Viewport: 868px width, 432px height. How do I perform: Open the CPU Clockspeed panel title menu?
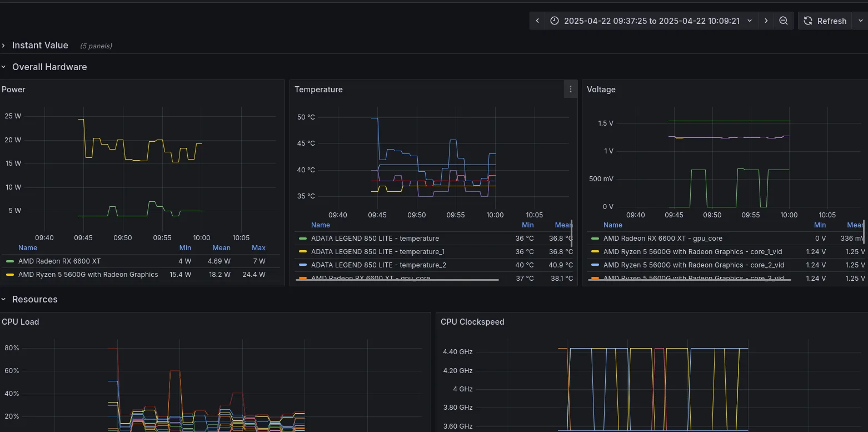(x=472, y=321)
